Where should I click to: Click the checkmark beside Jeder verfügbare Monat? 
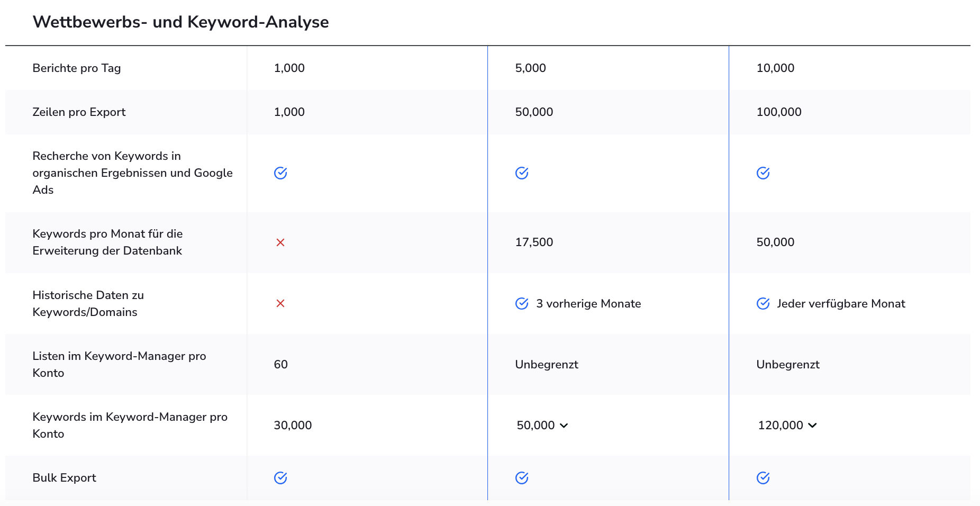click(x=763, y=303)
